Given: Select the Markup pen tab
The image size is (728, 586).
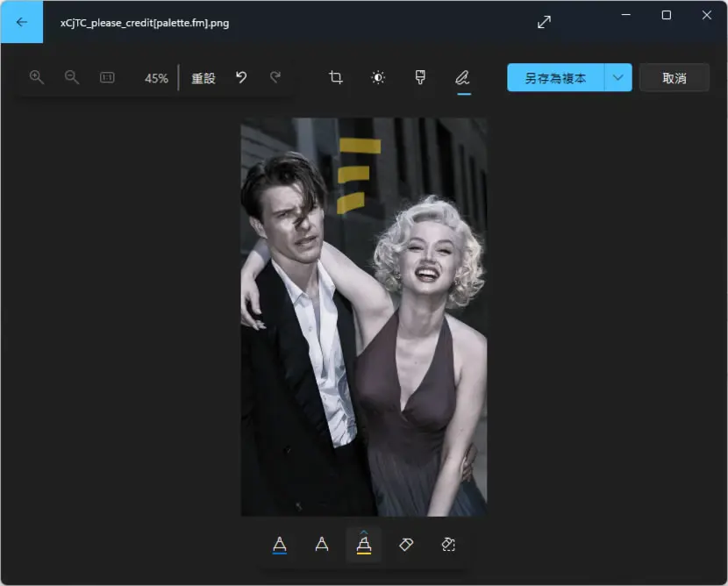Looking at the screenshot, I should tap(462, 77).
